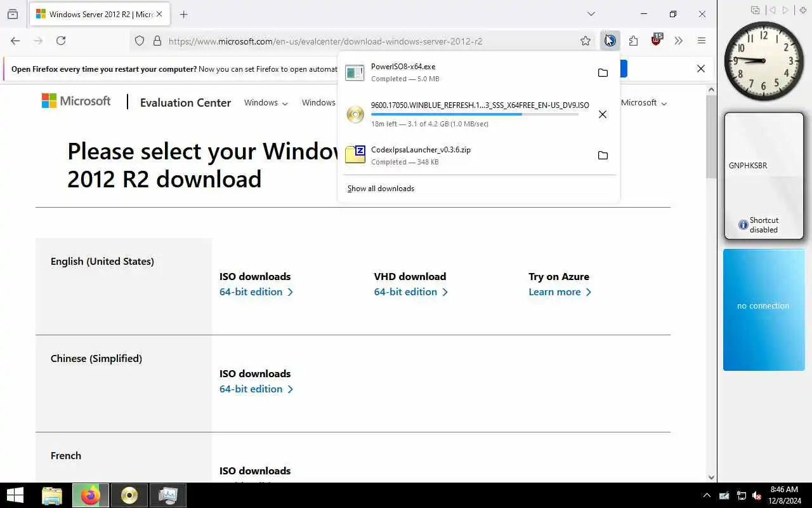Open the monitor app on taskbar
Screen dimensions: 812x508
click(x=168, y=495)
